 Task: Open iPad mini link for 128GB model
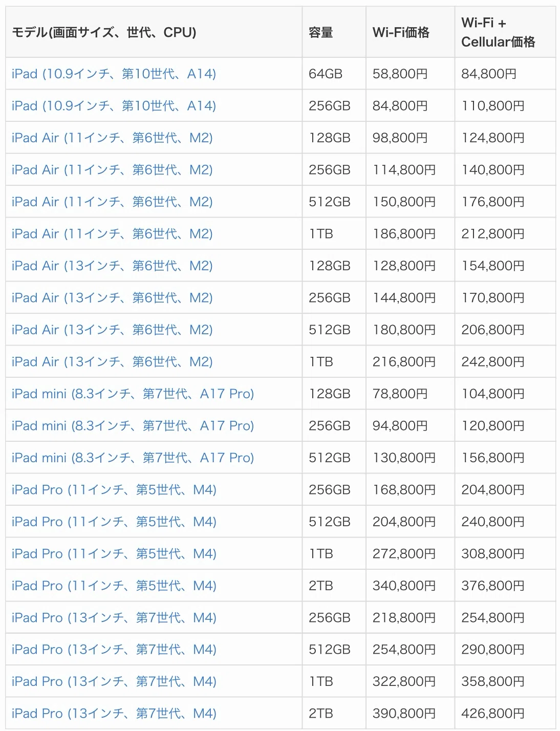tap(133, 394)
